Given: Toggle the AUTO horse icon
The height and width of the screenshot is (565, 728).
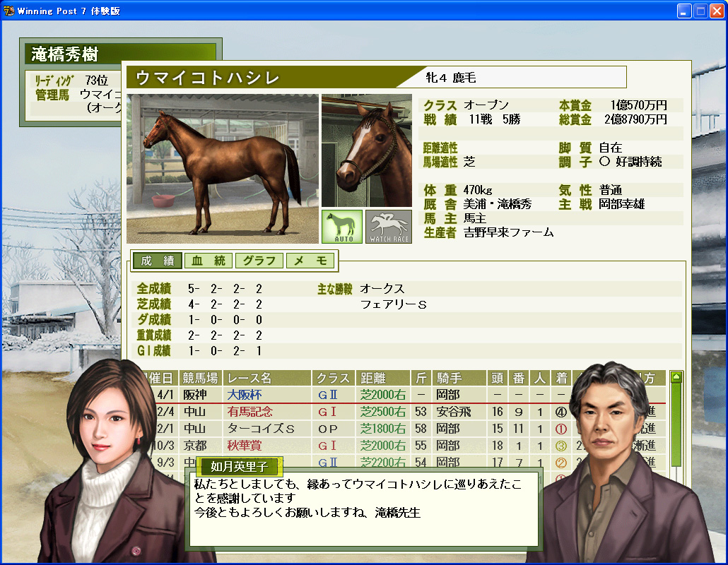Looking at the screenshot, I should [342, 227].
